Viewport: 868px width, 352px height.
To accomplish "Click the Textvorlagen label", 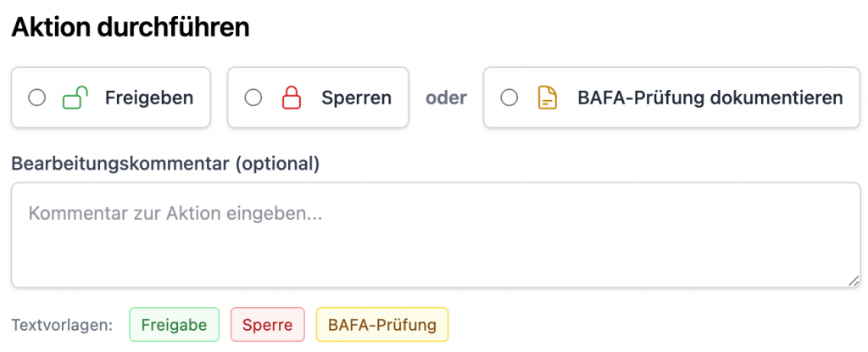I will click(62, 325).
